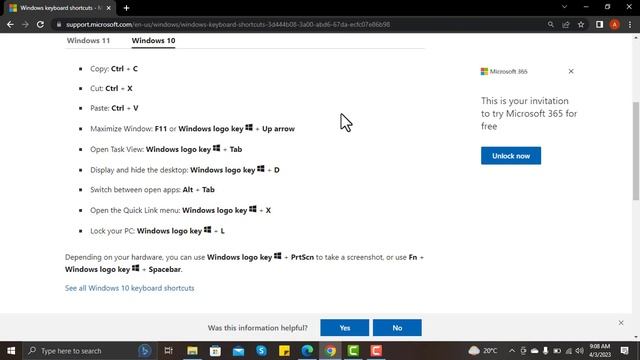Click the Chrome taskbar icon
640x360 pixels.
tap(330, 351)
